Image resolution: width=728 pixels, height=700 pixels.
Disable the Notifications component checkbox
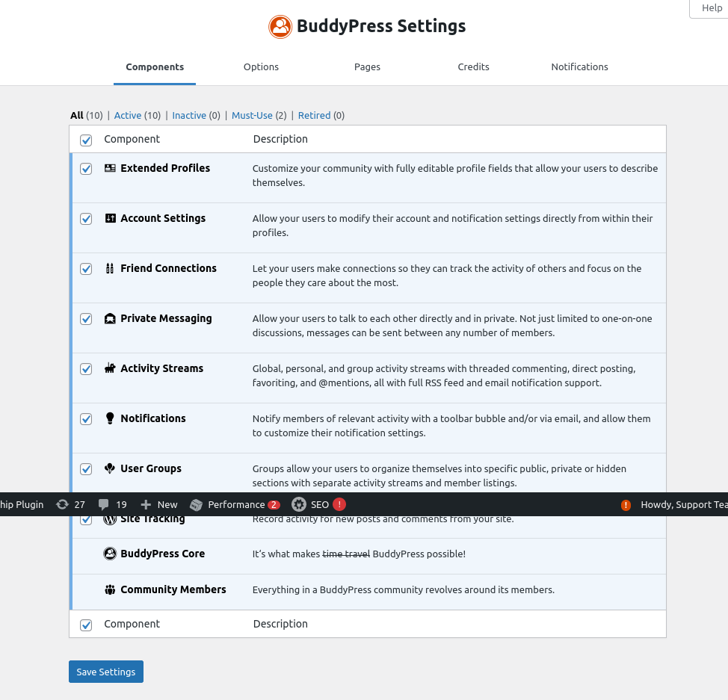click(86, 419)
